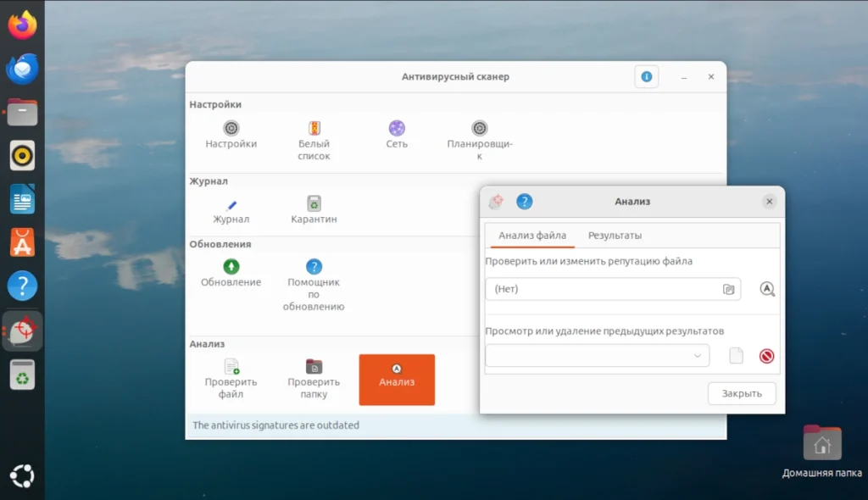Open Help from the dock
868x500 pixels.
coord(22,286)
